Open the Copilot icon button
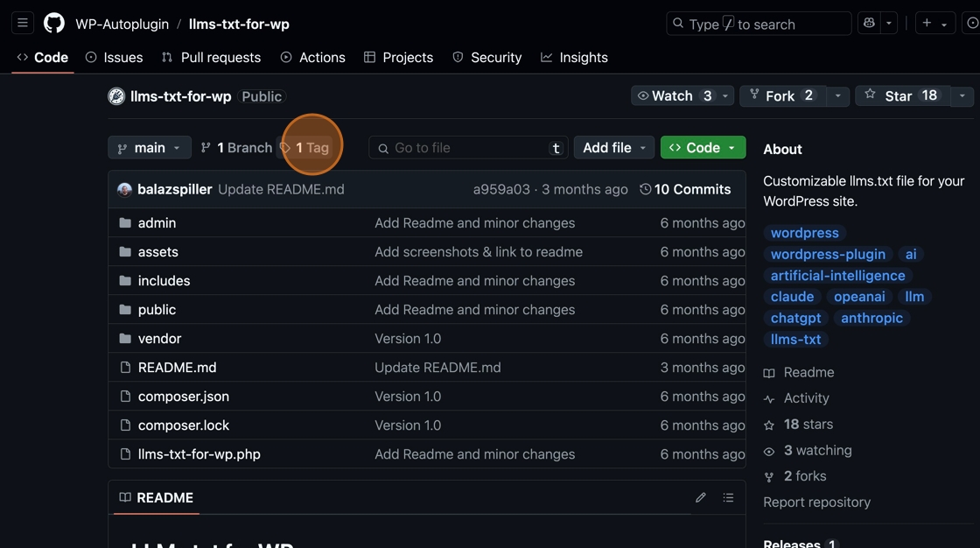The height and width of the screenshot is (548, 980). point(869,24)
